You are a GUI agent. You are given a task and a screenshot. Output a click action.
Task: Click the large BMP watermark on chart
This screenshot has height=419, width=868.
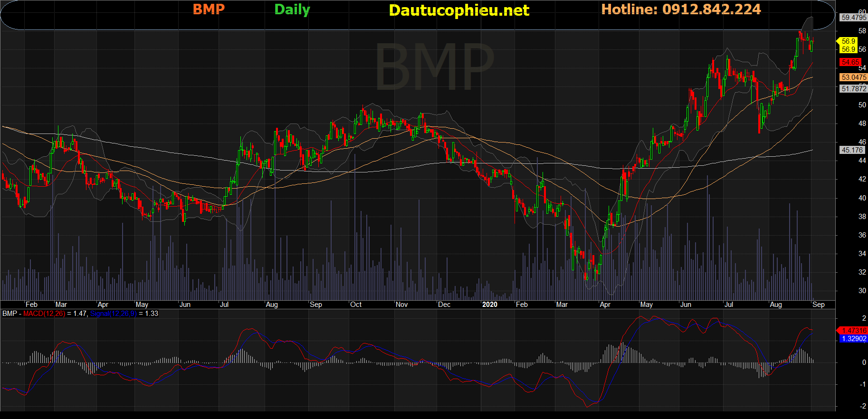[434, 67]
